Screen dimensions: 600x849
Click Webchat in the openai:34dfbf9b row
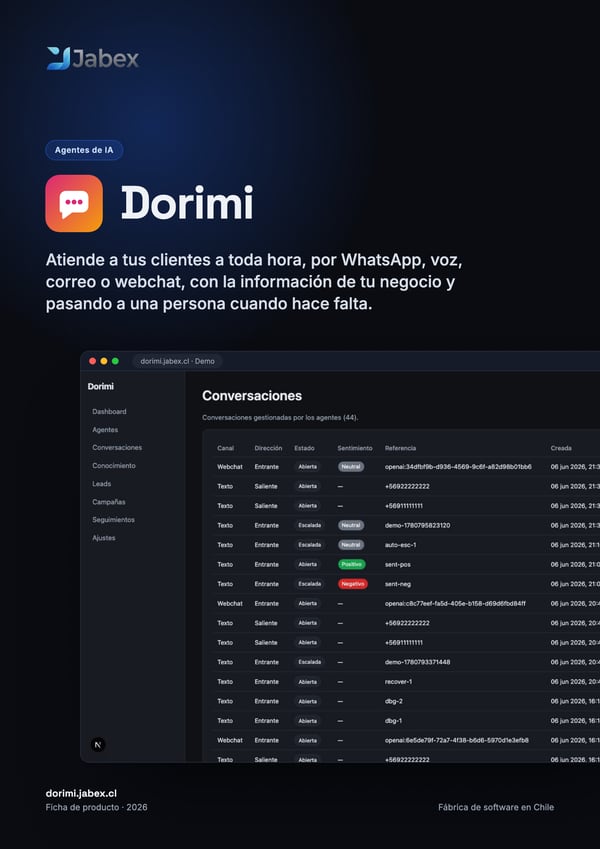coord(230,467)
